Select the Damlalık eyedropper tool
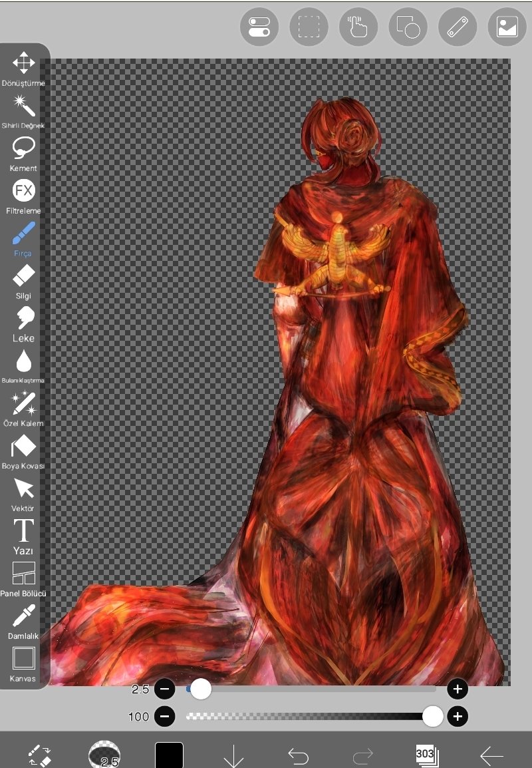The image size is (532, 768). coord(23,622)
